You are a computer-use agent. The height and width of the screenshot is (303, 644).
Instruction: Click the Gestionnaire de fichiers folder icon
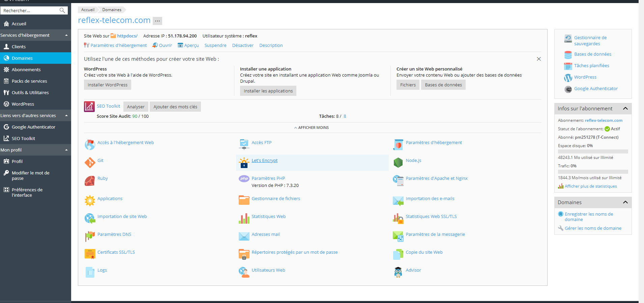(244, 200)
